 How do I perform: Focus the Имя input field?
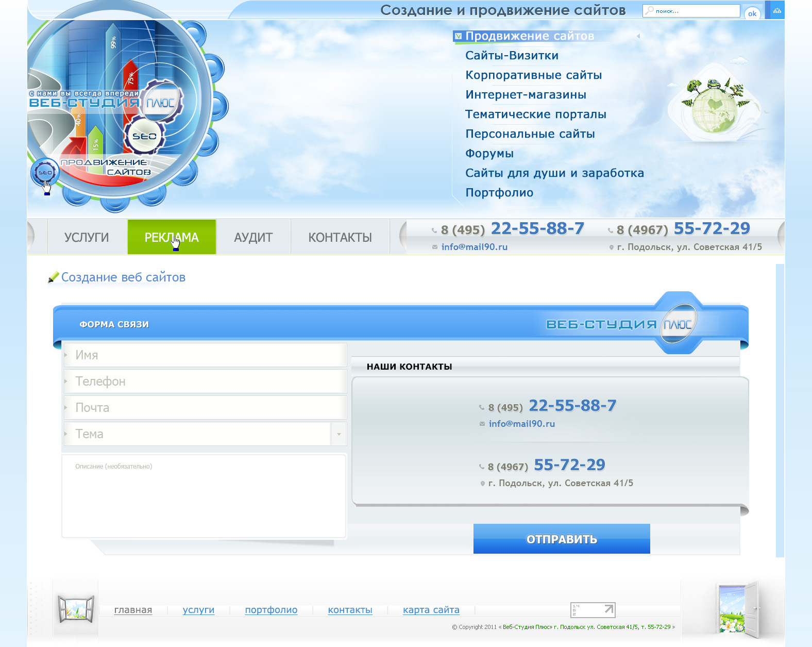(205, 355)
